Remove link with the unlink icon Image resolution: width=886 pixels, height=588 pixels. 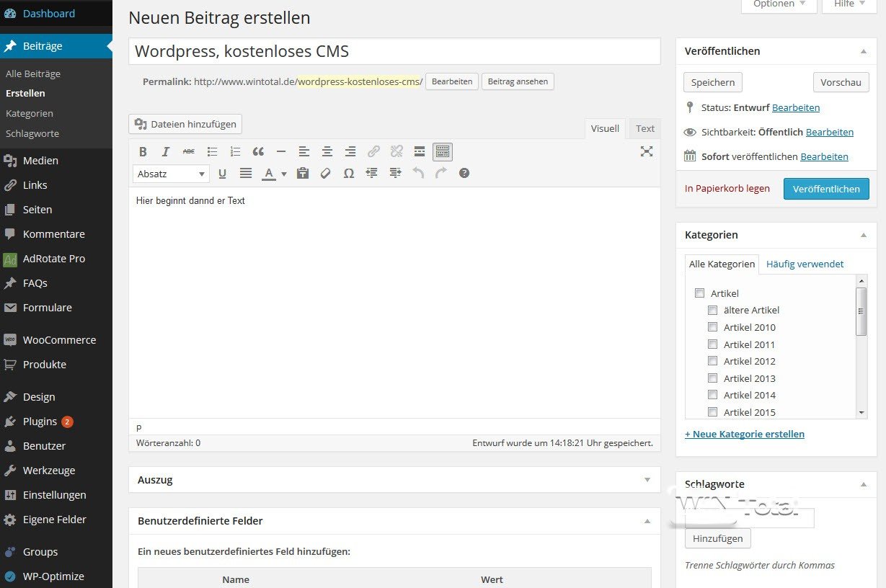(397, 151)
